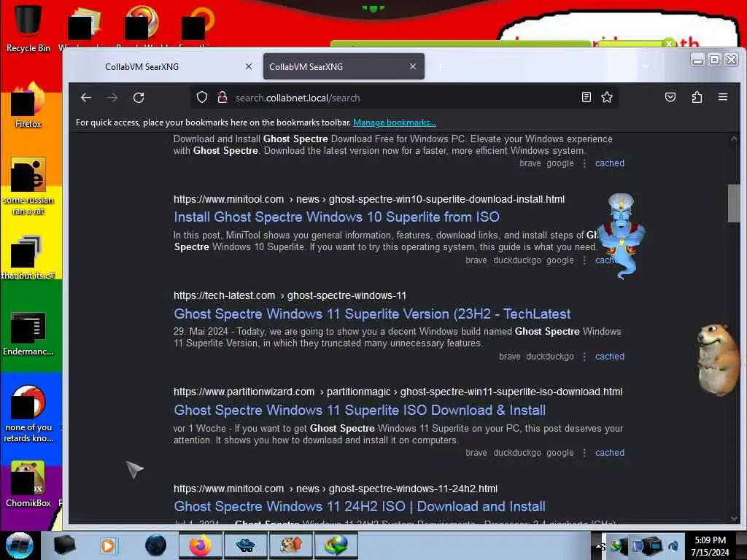The width and height of the screenshot is (747, 560).
Task: Open the Save to Pocket button
Action: 670,98
